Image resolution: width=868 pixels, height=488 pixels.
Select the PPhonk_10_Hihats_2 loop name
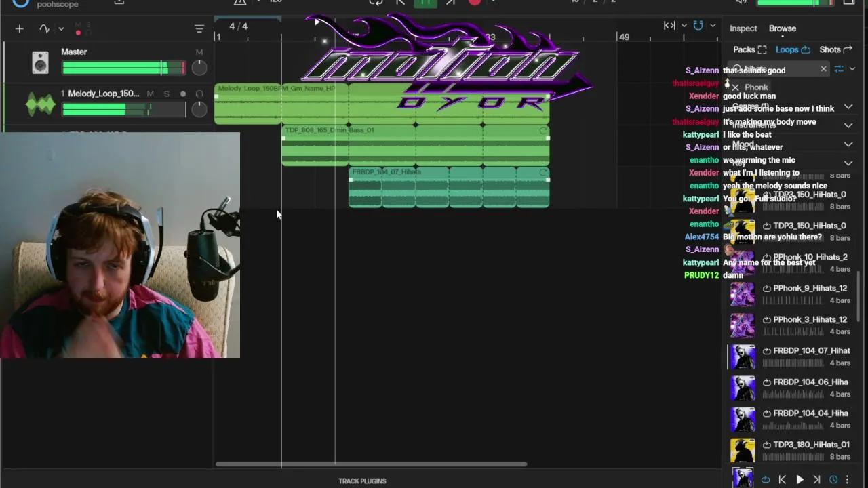[810, 257]
